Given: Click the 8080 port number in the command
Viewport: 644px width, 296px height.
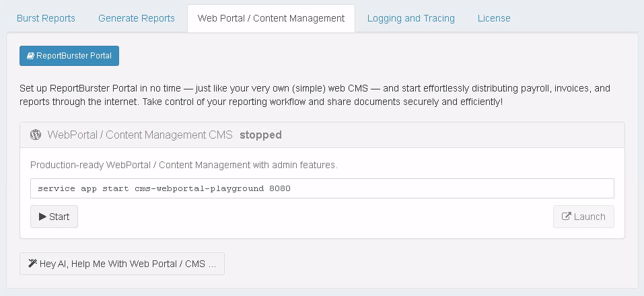Looking at the screenshot, I should 279,188.
